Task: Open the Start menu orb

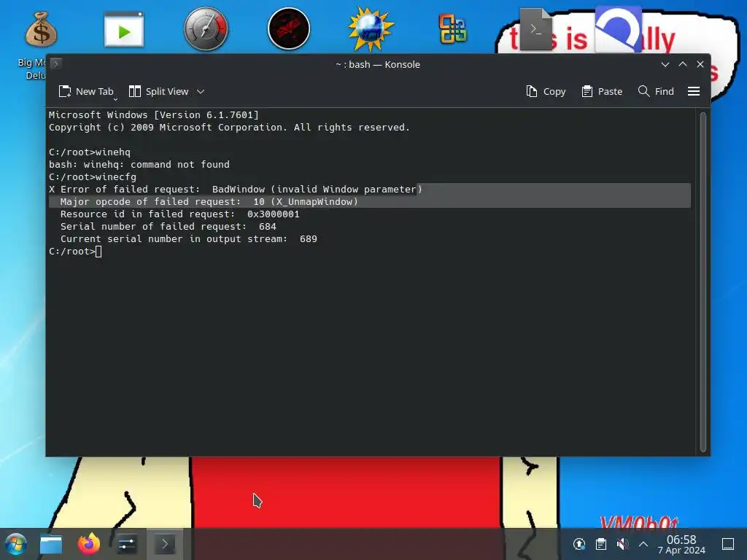Action: [16, 544]
